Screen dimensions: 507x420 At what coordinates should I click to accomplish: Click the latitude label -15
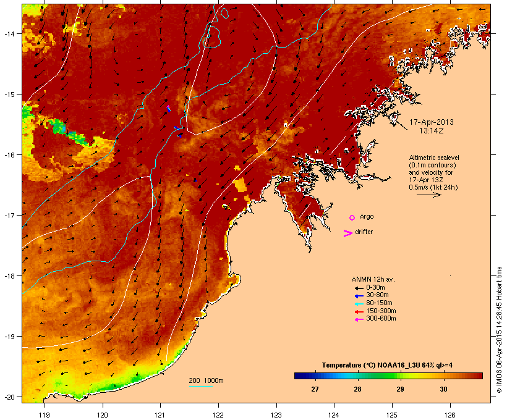tap(9, 94)
